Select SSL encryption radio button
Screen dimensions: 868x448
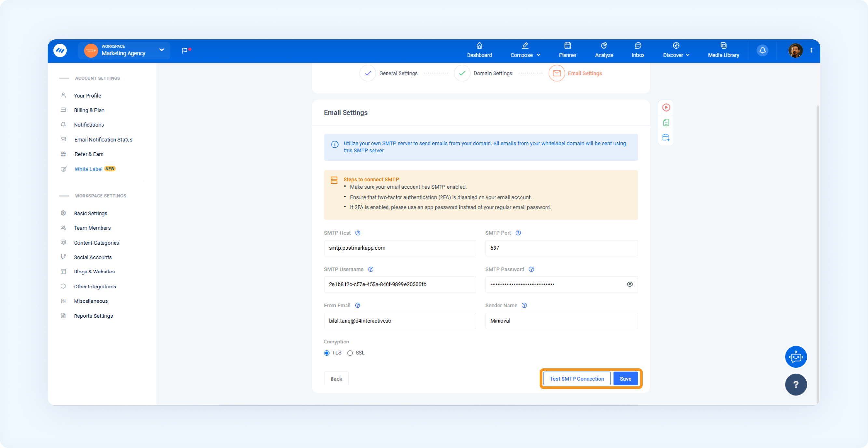coord(350,353)
